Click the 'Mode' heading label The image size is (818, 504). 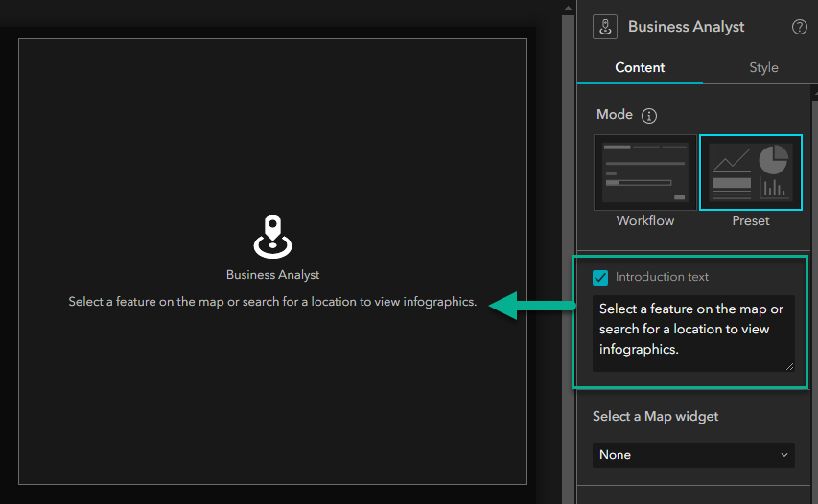pos(615,115)
